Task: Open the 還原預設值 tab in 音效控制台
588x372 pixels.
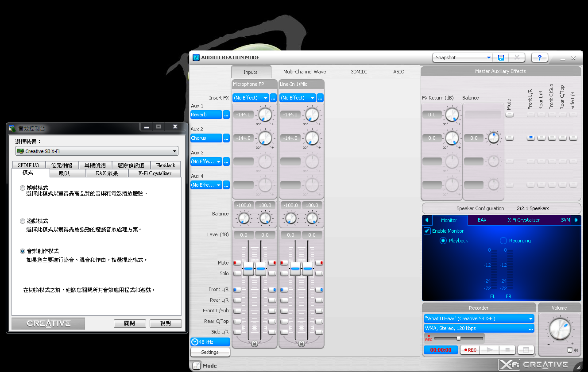Action: click(x=131, y=165)
